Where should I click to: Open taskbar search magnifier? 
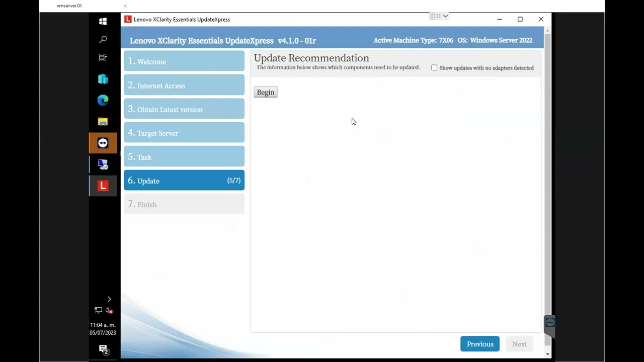(103, 39)
